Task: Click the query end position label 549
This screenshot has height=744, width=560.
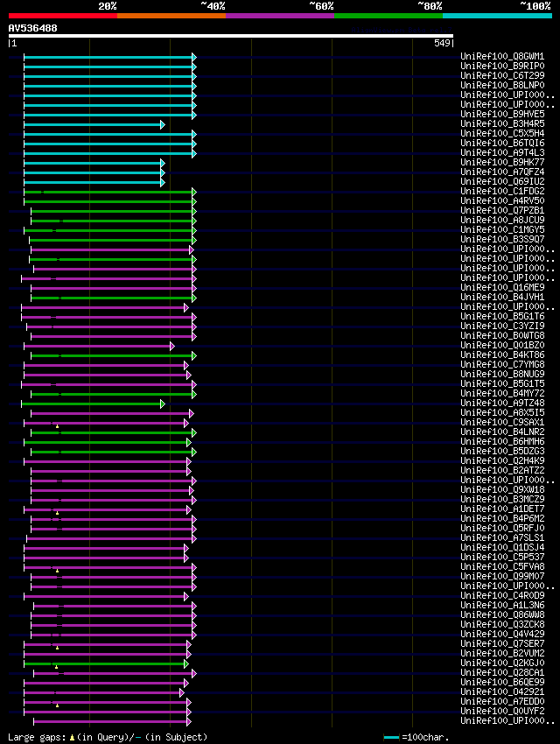Action: click(442, 43)
